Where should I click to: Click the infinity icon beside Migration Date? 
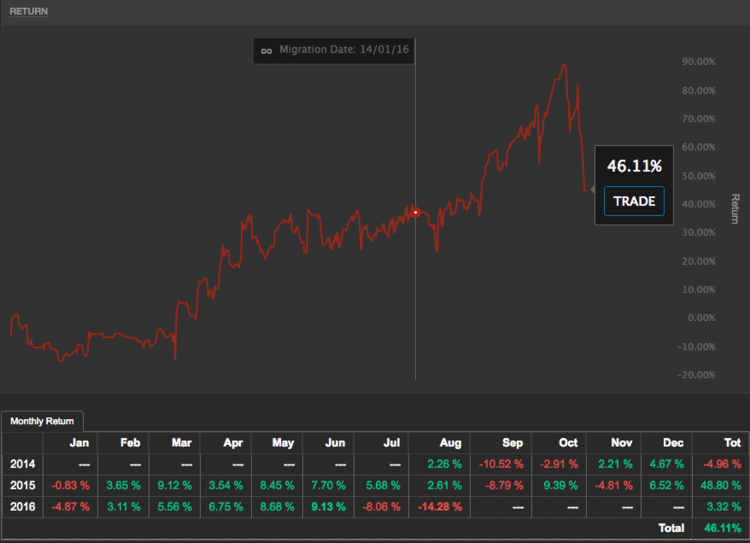click(x=266, y=50)
